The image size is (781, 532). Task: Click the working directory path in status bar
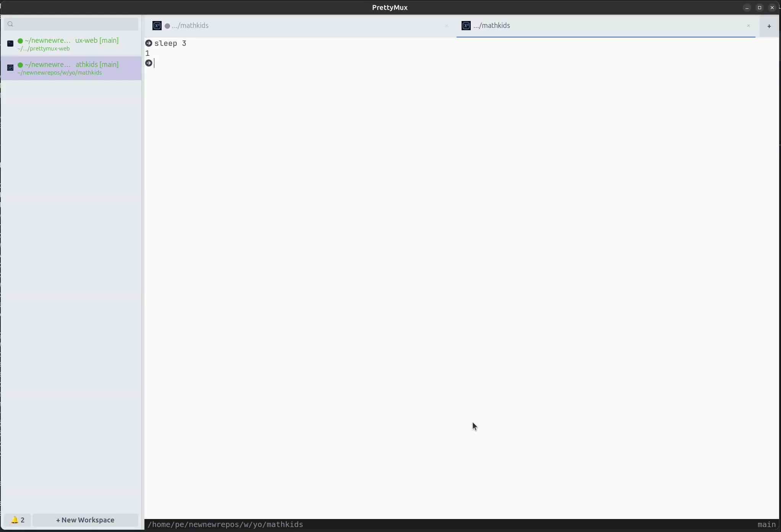[225, 525]
